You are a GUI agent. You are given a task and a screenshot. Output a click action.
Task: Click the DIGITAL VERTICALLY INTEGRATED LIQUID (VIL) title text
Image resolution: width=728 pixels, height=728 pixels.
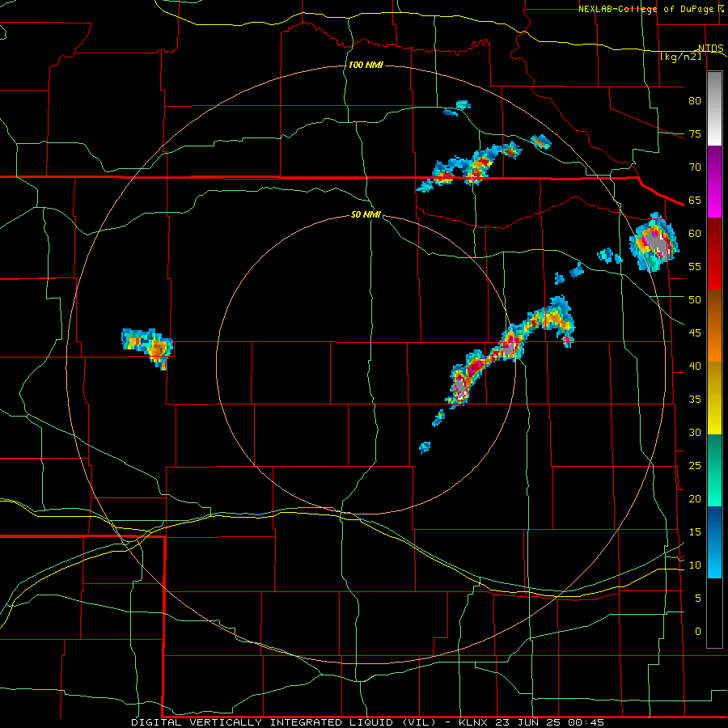pyautogui.click(x=284, y=722)
